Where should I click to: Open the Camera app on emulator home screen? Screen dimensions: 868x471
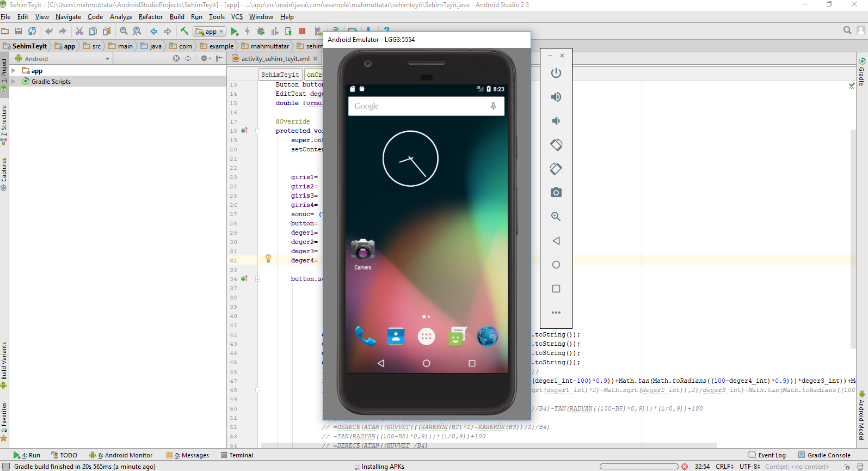click(363, 250)
